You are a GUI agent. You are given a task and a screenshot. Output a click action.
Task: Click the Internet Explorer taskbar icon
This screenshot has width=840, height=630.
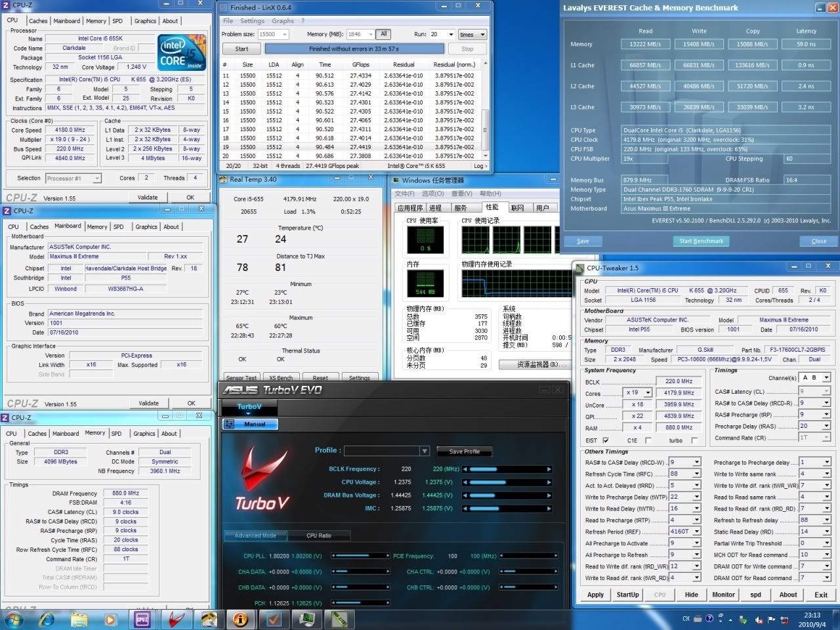(47, 619)
